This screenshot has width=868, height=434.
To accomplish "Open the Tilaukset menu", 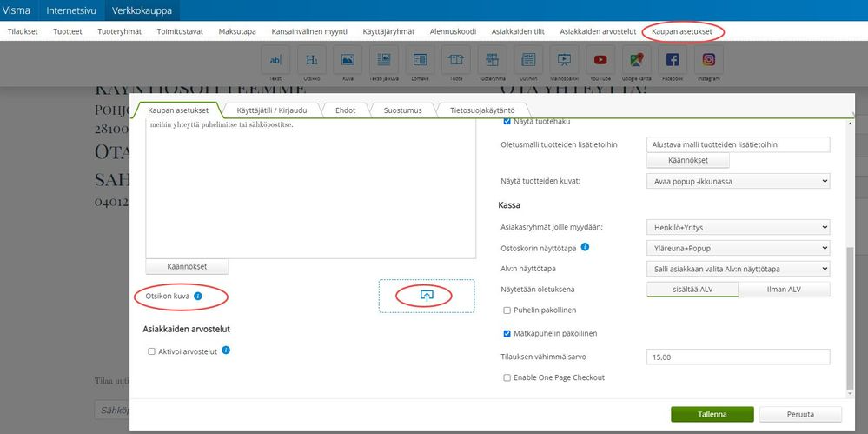I will (x=23, y=31).
